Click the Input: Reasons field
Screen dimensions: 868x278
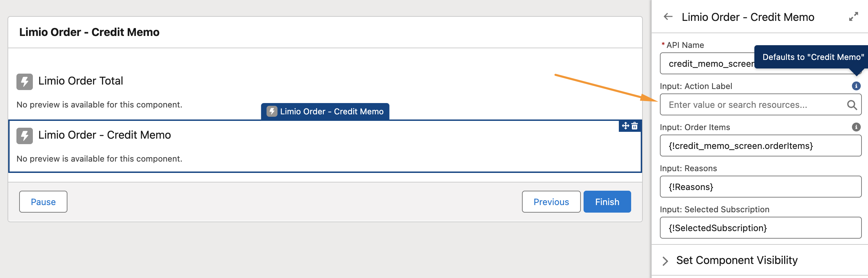(760, 187)
